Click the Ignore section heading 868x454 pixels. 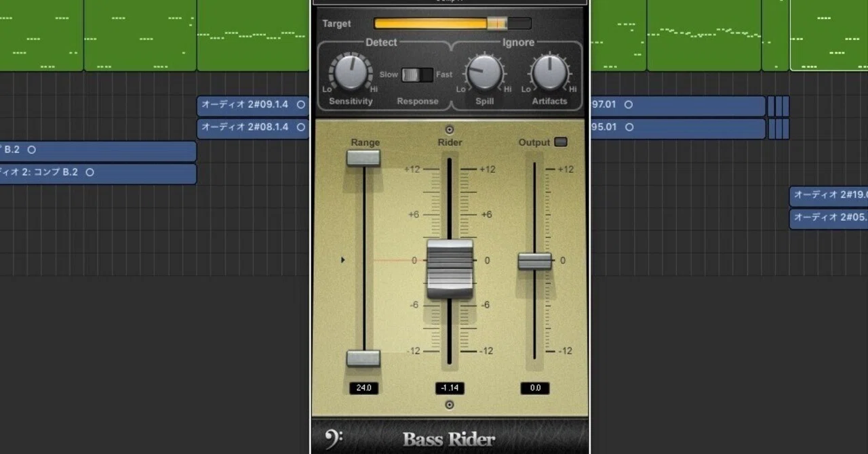click(x=518, y=43)
